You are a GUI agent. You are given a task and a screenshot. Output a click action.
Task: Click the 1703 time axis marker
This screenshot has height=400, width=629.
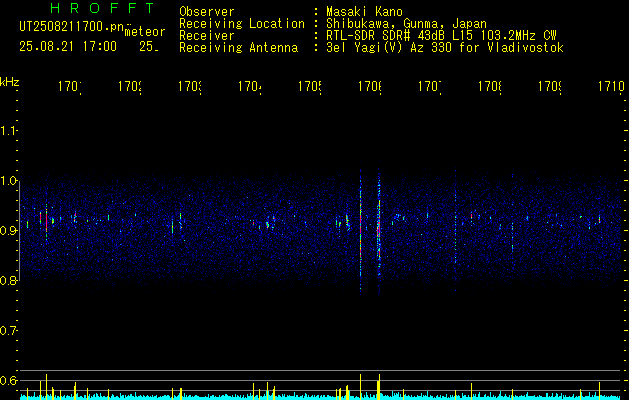(x=190, y=86)
